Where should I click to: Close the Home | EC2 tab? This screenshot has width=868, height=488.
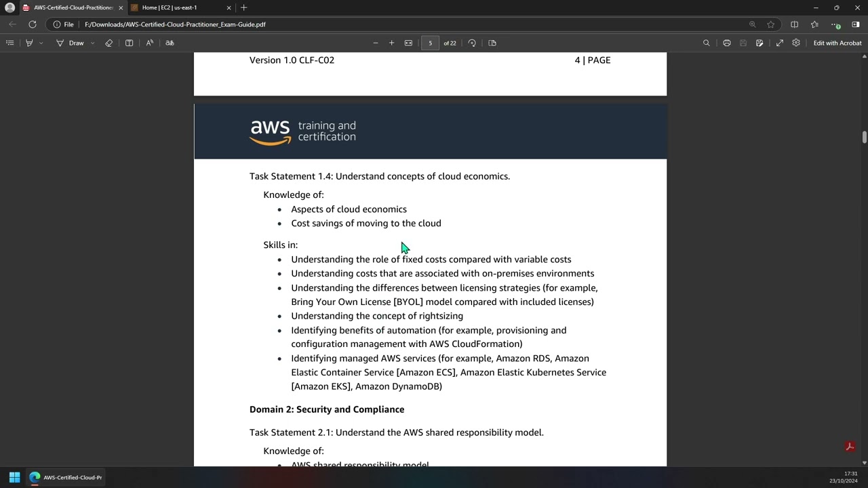(229, 7)
